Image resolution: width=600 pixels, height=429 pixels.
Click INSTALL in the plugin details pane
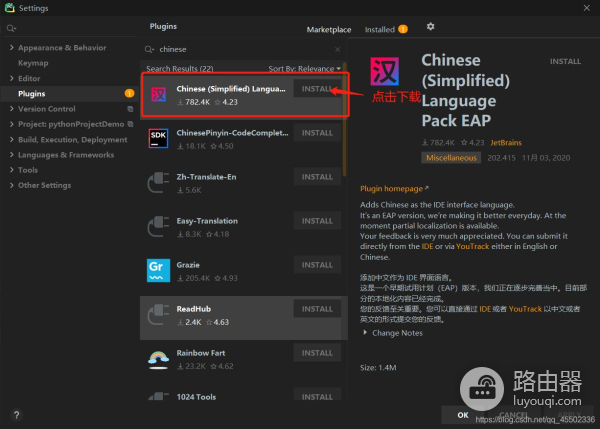(565, 61)
